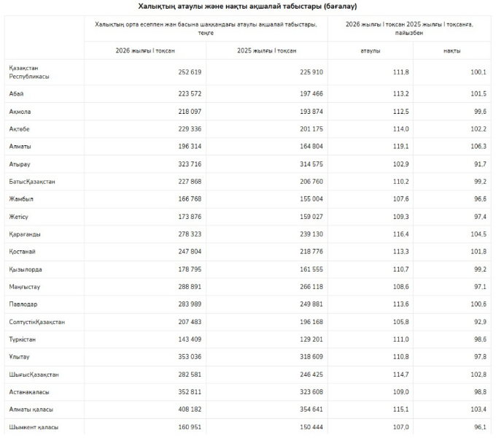504x446 pixels.
Task: Select the Шымкент қаласы row label
Action: click(x=34, y=427)
